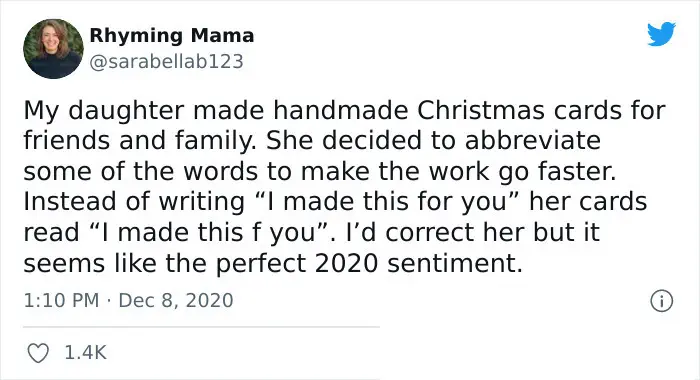Click the word "abbreviate" in the tweet
Image resolution: width=700 pixels, height=380 pixels.
(x=533, y=141)
